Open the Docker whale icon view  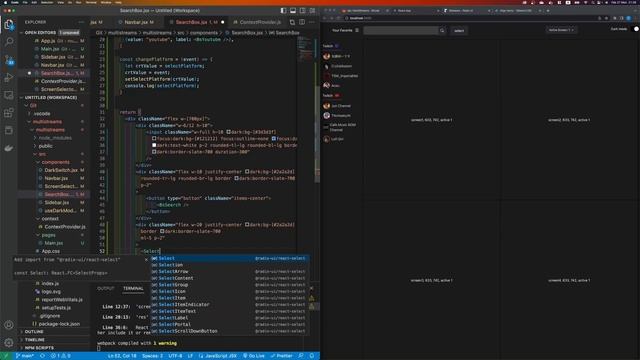9,148
